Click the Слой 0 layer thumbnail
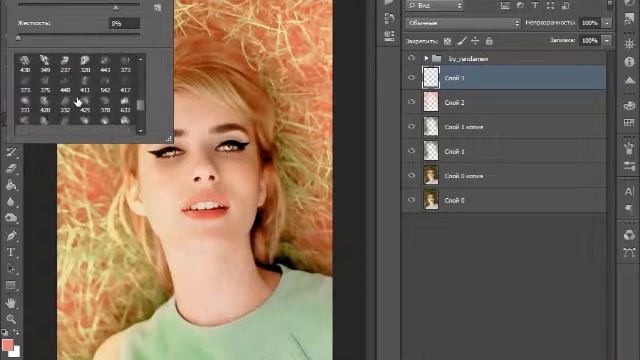 click(431, 200)
